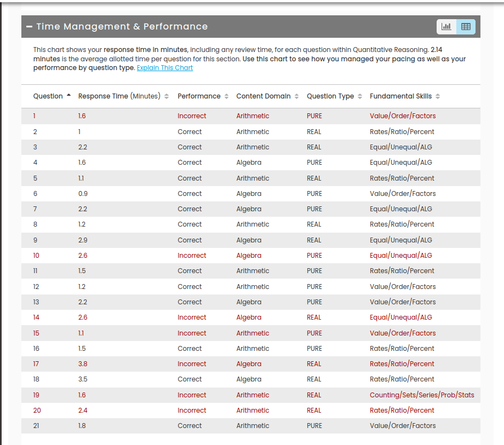Switch to the table view
Viewport: 504px width, 445px height.
[x=466, y=27]
